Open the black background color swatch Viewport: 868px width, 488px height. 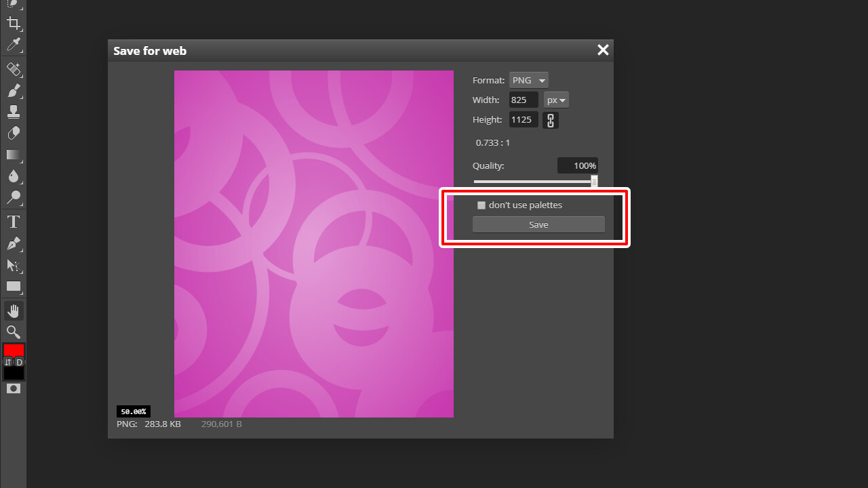[14, 373]
